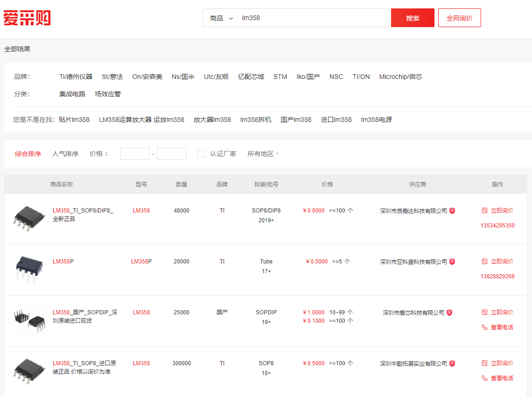The height and width of the screenshot is (397, 532).
Task: Filter by brand Ti/德州仪器
Action: coord(76,77)
